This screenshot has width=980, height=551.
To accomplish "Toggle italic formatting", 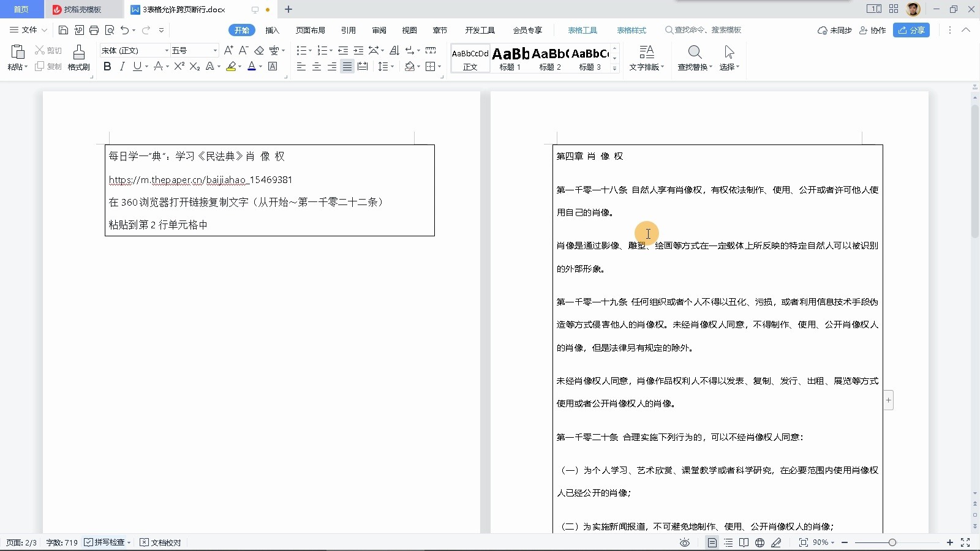I will tap(122, 66).
